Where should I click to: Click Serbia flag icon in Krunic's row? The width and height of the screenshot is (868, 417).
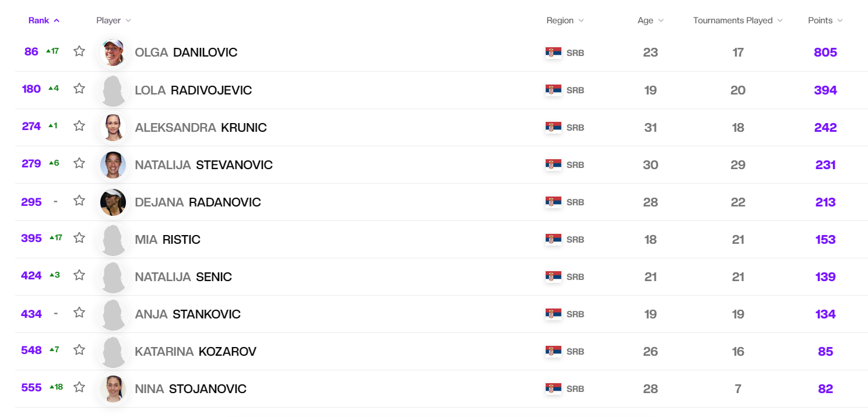(x=553, y=127)
